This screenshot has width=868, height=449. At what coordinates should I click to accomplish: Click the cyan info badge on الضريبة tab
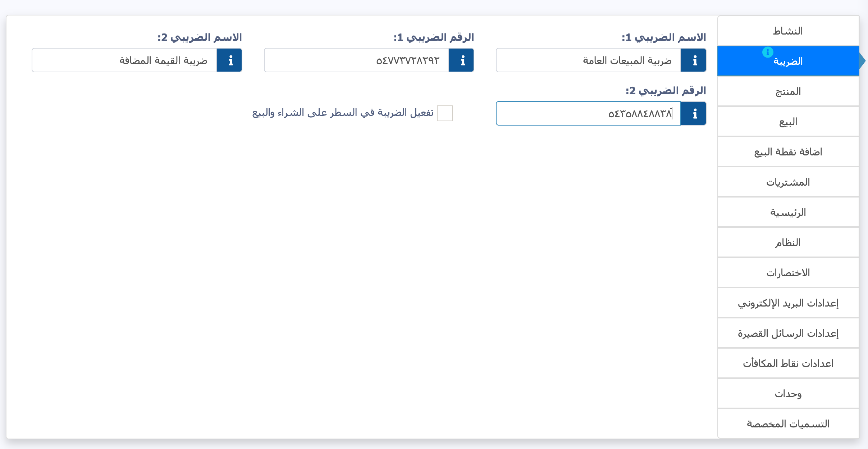[768, 52]
